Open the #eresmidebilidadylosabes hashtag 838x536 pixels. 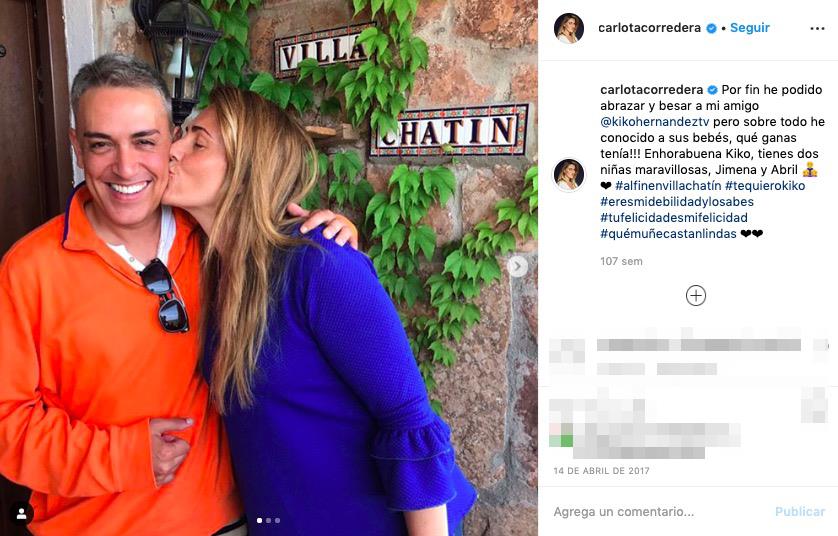677,202
